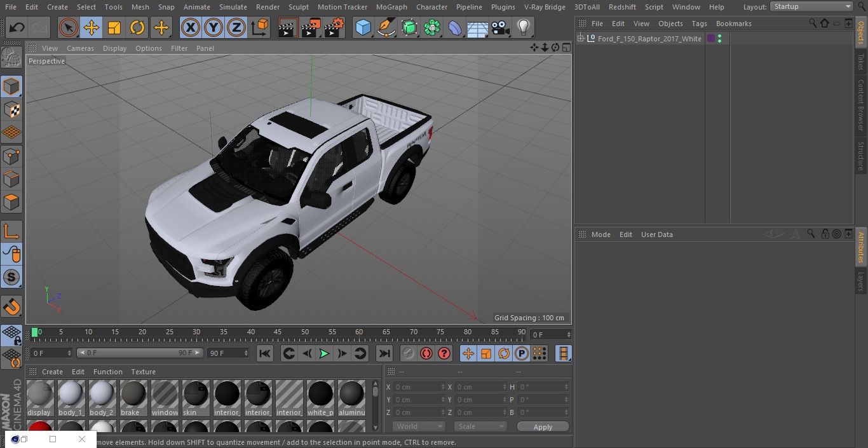This screenshot has height=448, width=868.
Task: Select the Live Selection tool
Action: click(x=69, y=27)
